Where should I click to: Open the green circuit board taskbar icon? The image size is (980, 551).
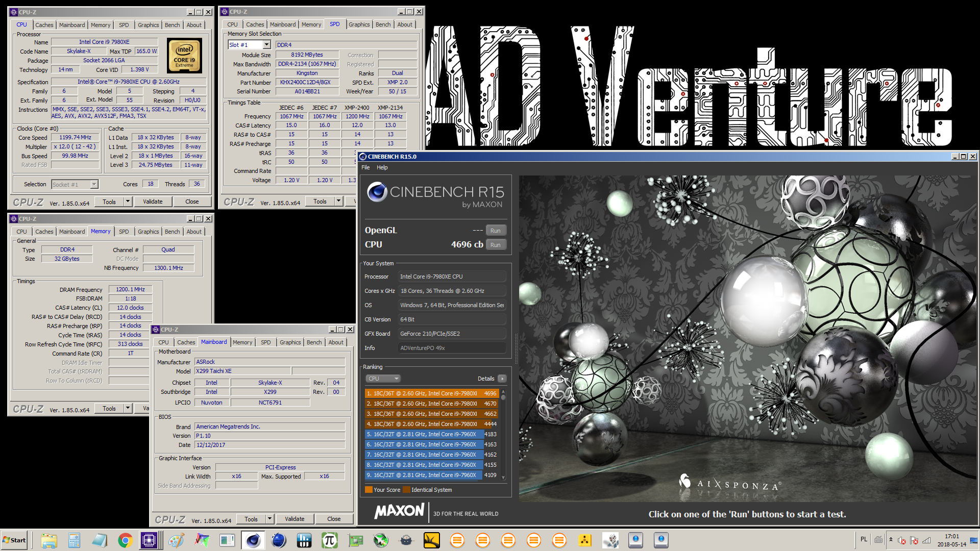point(355,540)
